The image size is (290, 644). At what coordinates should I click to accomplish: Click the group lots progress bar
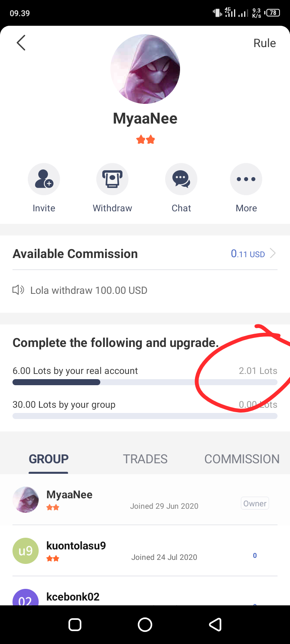pyautogui.click(x=145, y=416)
